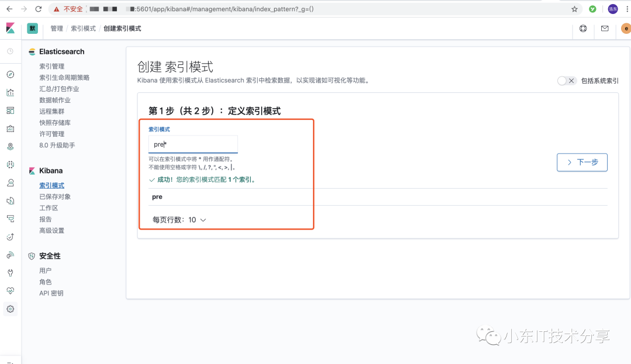Image resolution: width=631 pixels, height=364 pixels.
Task: Open 报告 under Kibana
Action: pyautogui.click(x=46, y=219)
